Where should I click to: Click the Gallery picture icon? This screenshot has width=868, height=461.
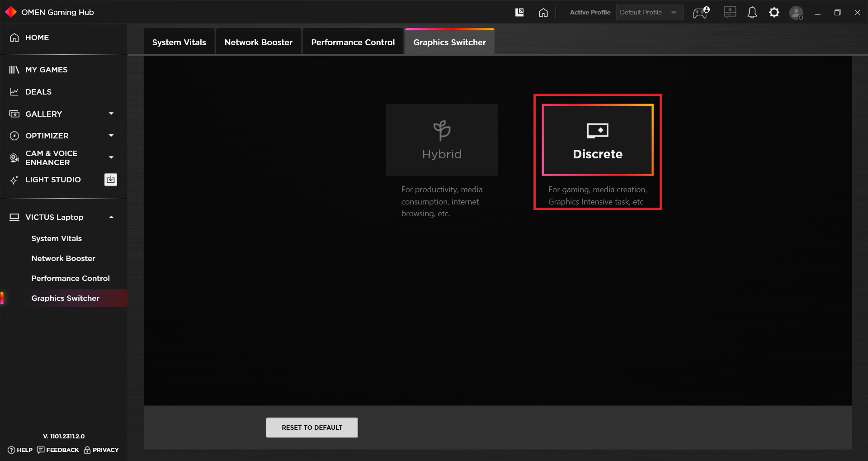point(14,114)
